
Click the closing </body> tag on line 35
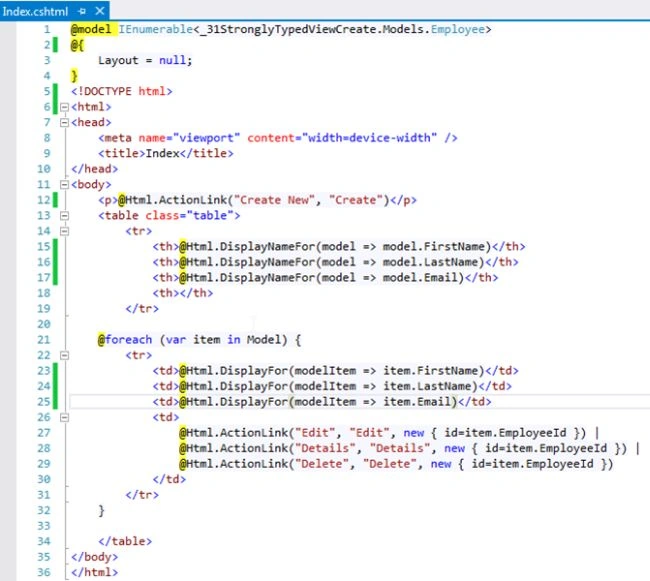pos(95,557)
